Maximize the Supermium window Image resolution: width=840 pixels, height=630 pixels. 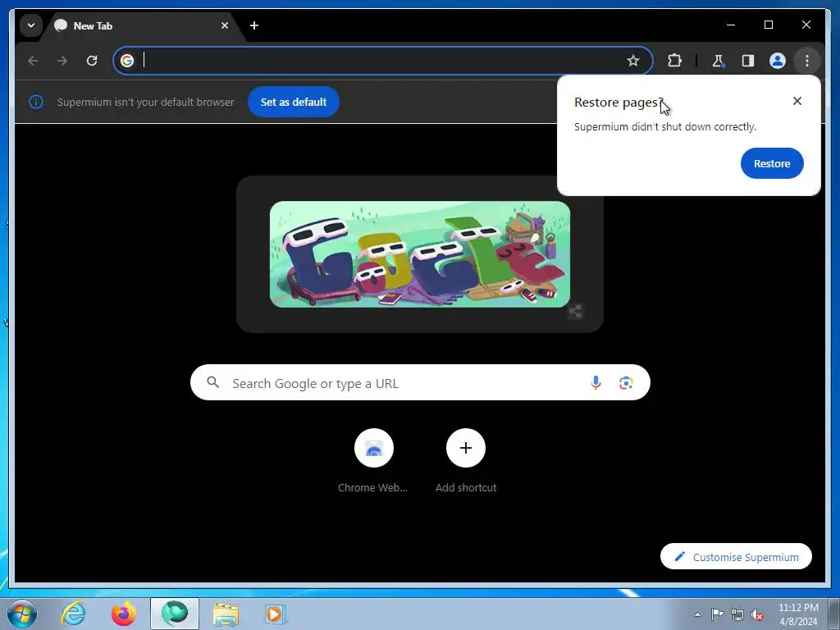(768, 25)
